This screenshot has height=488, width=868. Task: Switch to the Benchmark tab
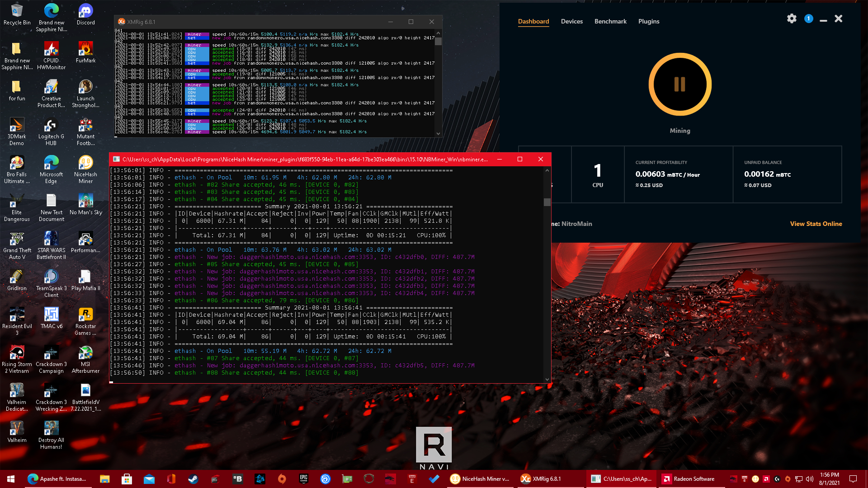610,21
